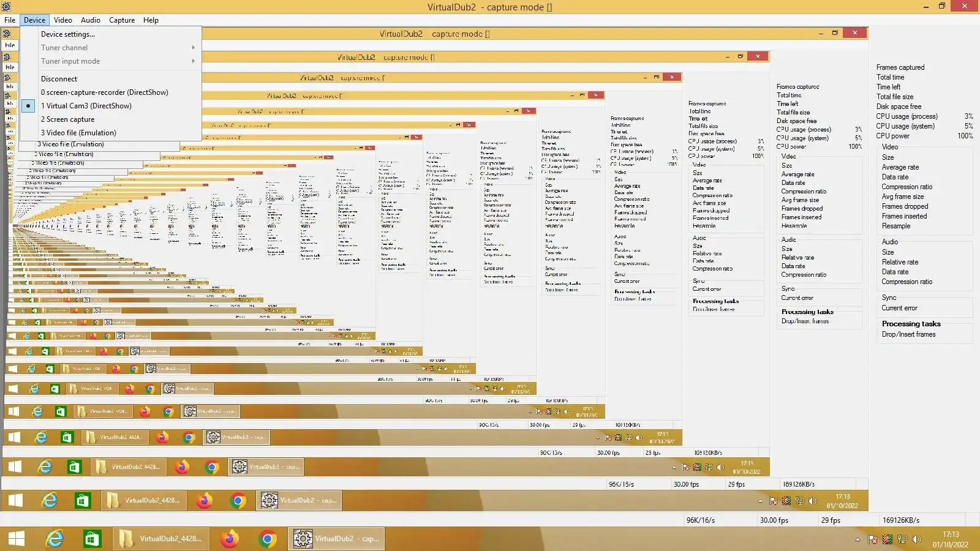Click 'CPU usage (process)' in the rightmost info panel

coord(907,116)
